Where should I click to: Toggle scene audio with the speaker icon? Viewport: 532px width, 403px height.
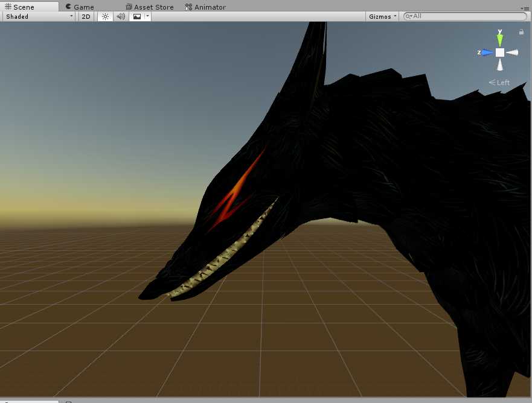point(121,16)
